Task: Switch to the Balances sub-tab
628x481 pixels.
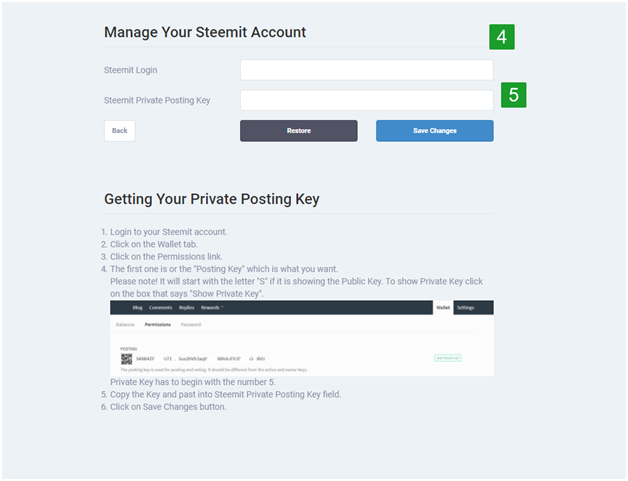Action: (125, 324)
